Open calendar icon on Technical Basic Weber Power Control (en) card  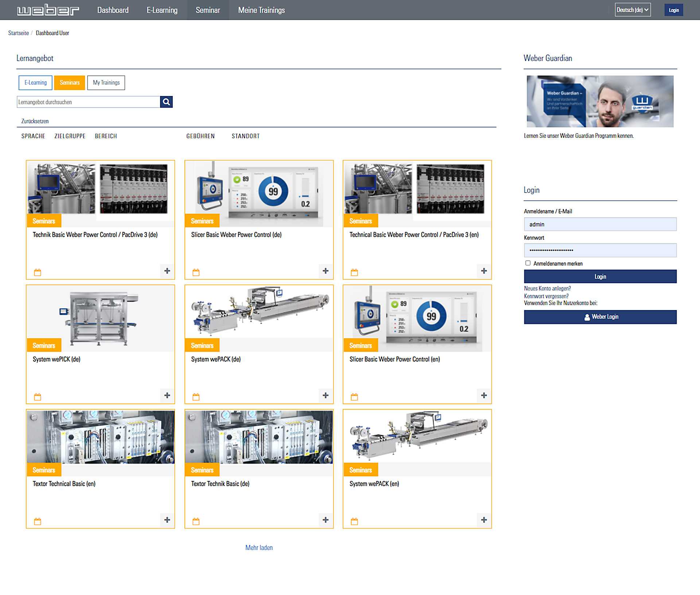(354, 273)
